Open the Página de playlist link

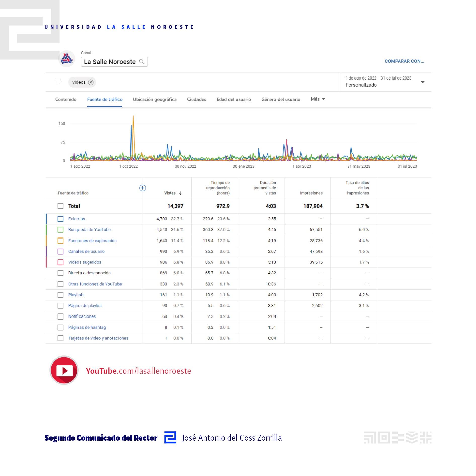(x=85, y=306)
